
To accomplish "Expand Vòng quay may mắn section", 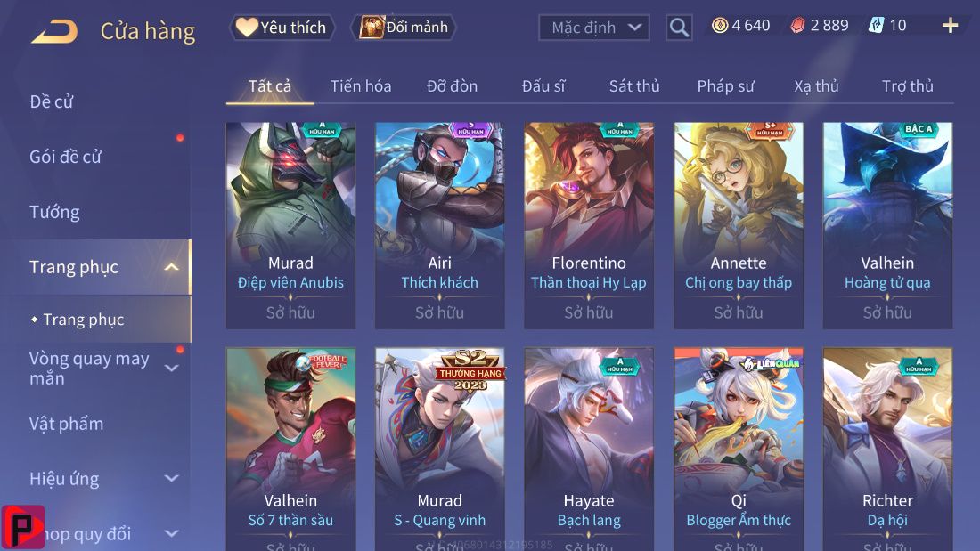I will [171, 368].
